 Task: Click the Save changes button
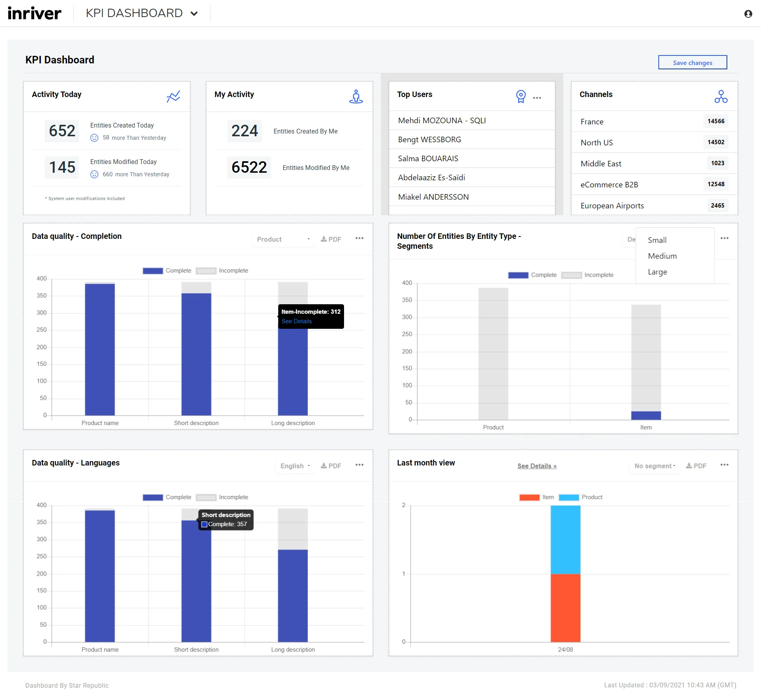(x=692, y=62)
